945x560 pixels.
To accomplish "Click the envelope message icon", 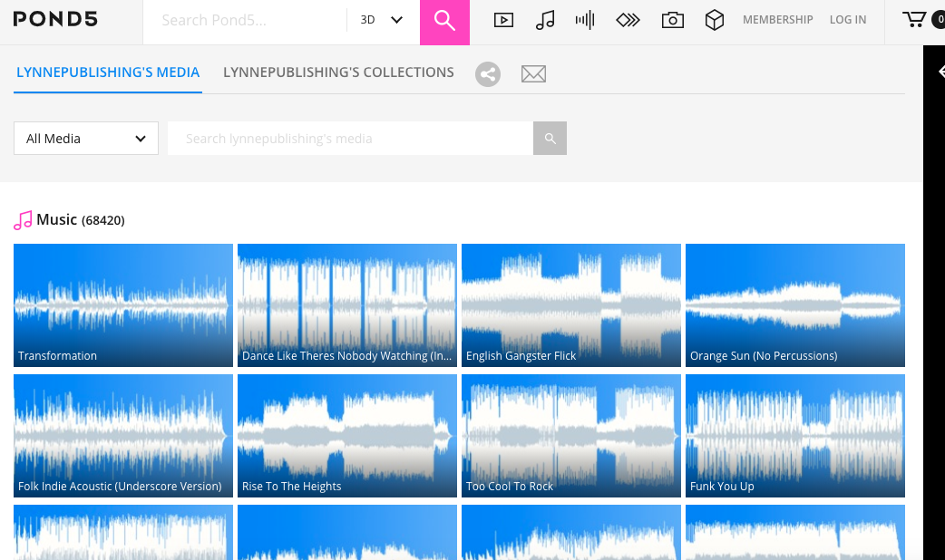I will pyautogui.click(x=533, y=74).
